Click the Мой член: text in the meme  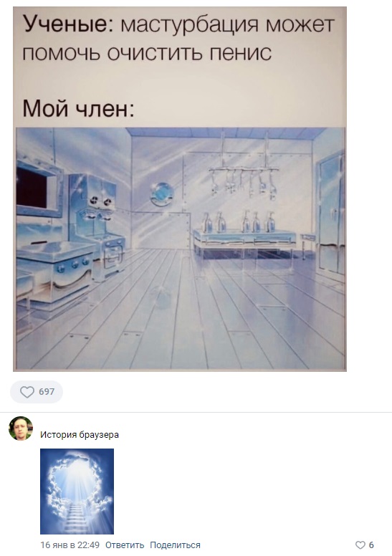[78, 108]
